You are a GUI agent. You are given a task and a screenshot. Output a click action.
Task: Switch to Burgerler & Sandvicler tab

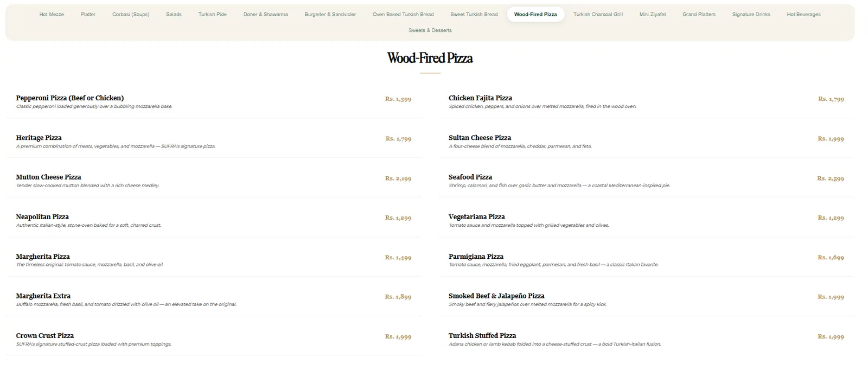(330, 15)
